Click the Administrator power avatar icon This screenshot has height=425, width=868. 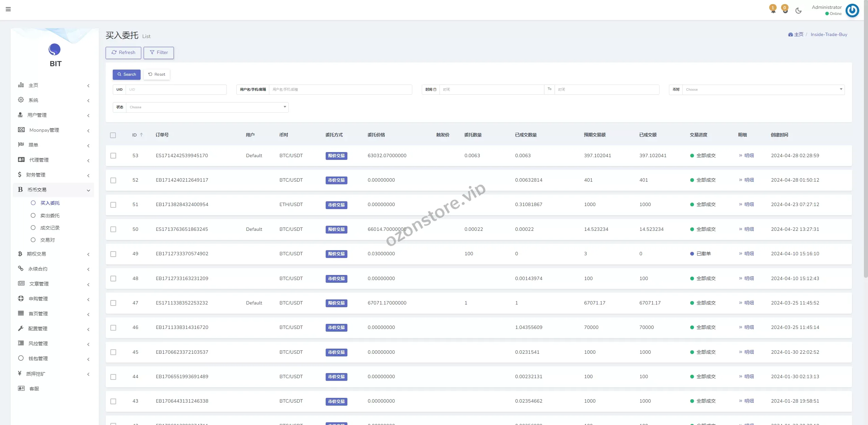click(x=852, y=10)
